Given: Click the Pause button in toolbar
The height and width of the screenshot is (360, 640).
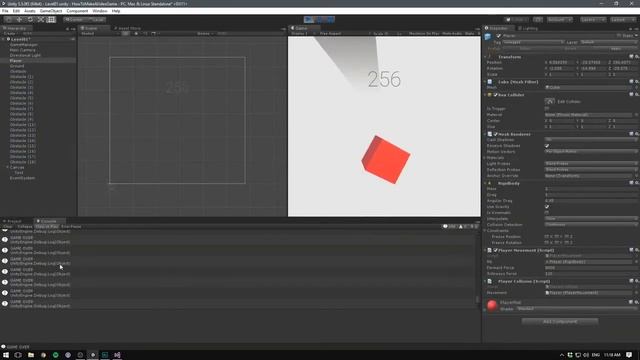Looking at the screenshot, I should click(320, 19).
